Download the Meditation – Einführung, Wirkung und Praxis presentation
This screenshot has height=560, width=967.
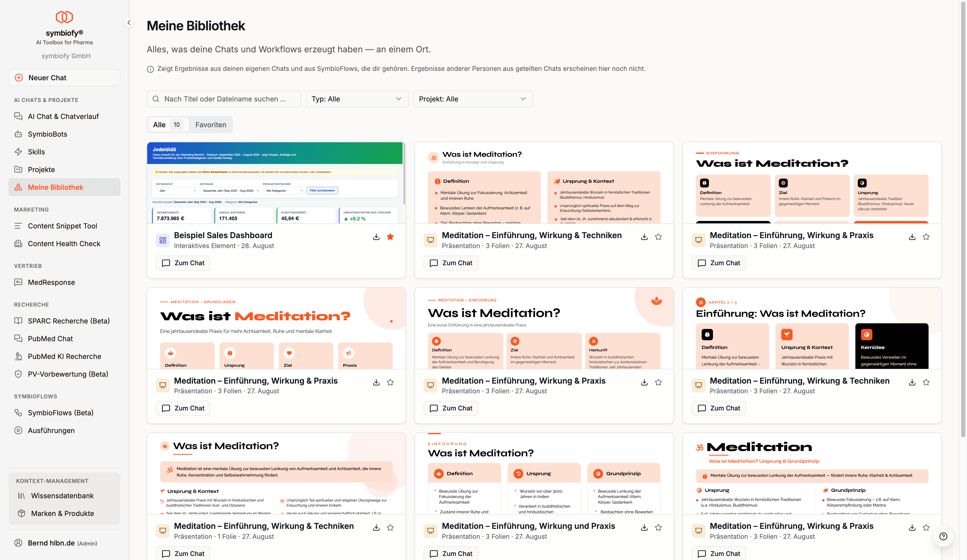[x=644, y=528]
